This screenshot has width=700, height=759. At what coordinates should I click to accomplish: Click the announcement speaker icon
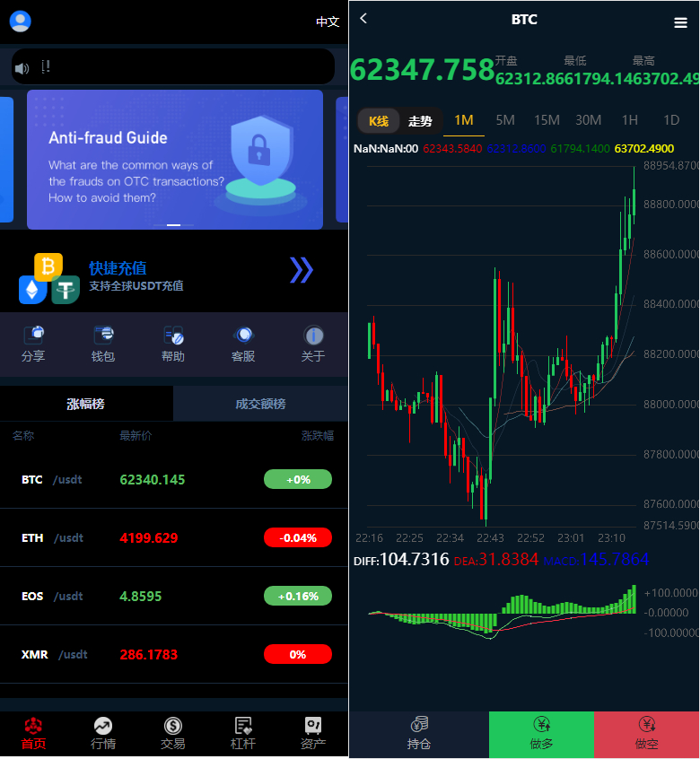(22, 67)
